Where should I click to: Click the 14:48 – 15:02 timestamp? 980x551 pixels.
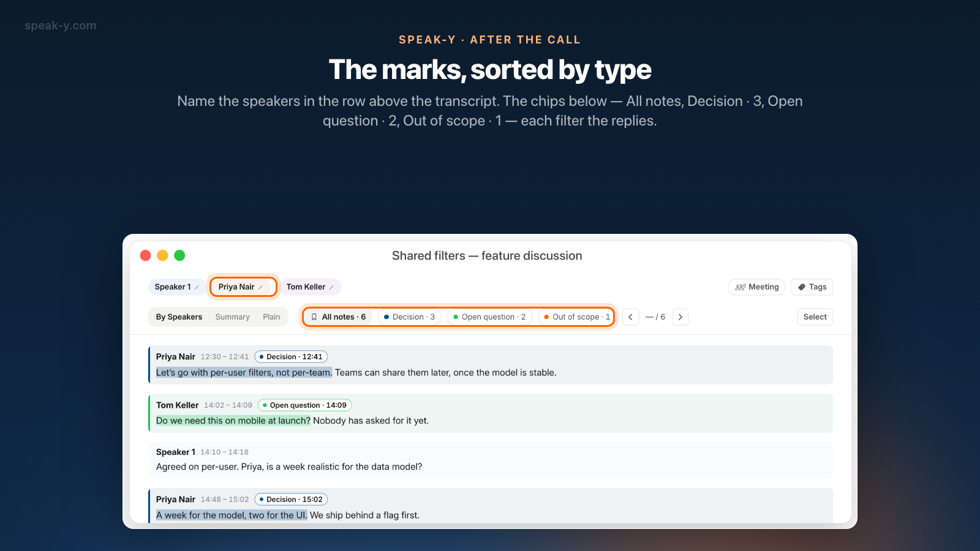[x=225, y=500]
